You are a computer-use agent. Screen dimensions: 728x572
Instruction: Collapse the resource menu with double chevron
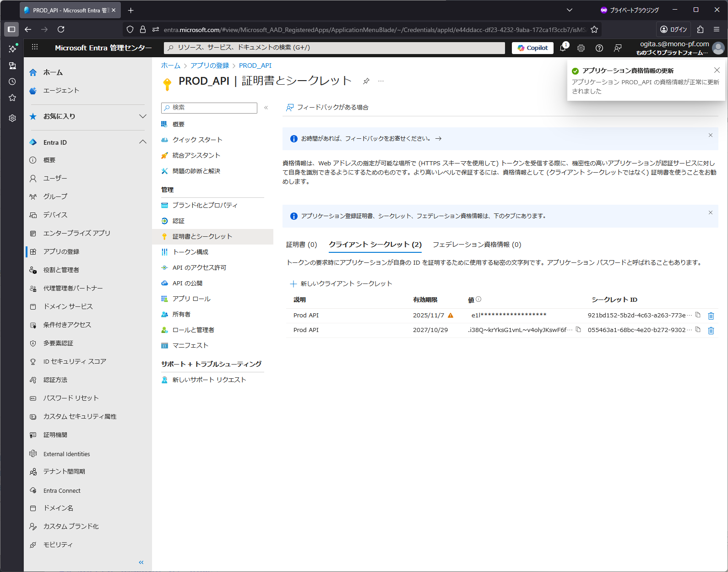coord(266,108)
